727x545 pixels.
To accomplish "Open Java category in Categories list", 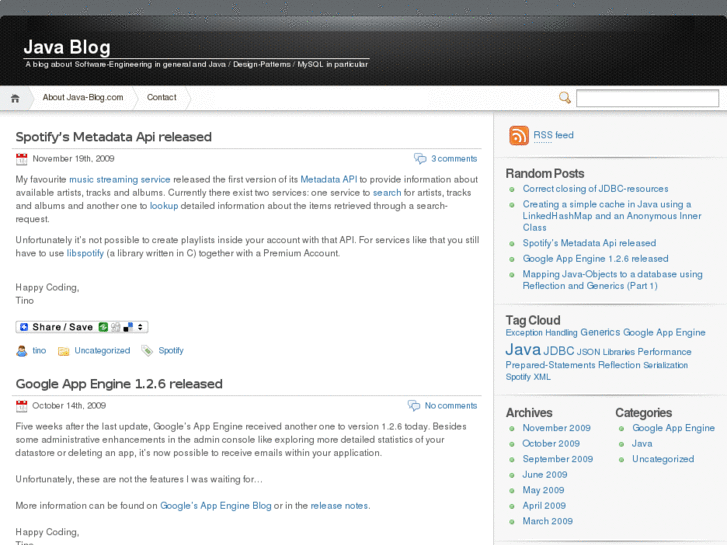I will 642,443.
